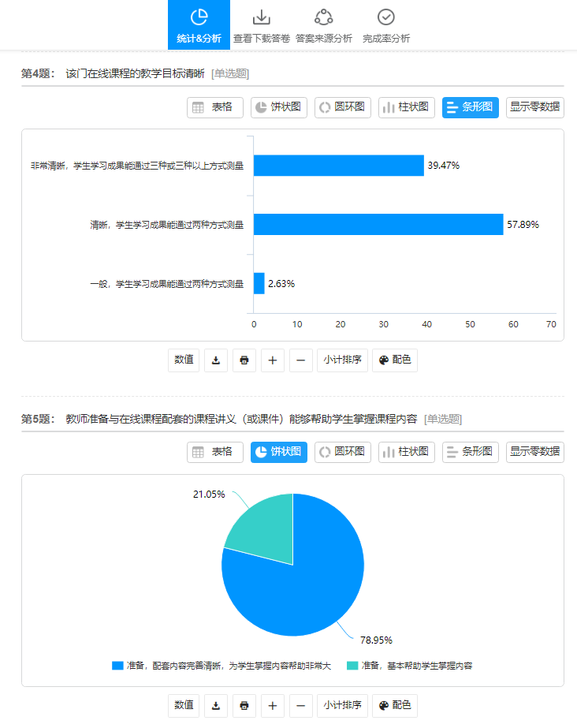Open 答案来源分析 share-style icon tab
This screenshot has width=577, height=728.
point(323,25)
